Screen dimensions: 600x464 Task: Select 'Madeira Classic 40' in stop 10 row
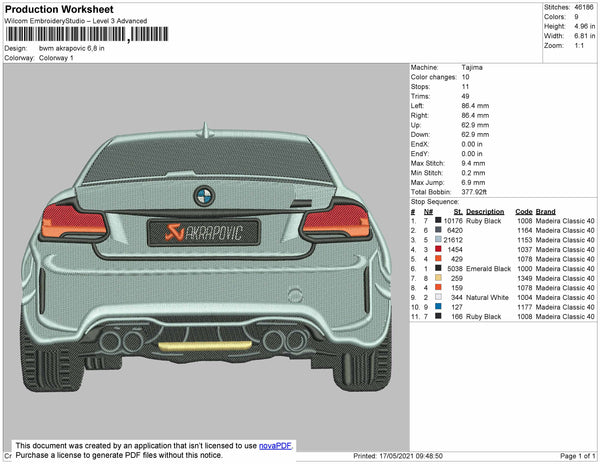565,307
